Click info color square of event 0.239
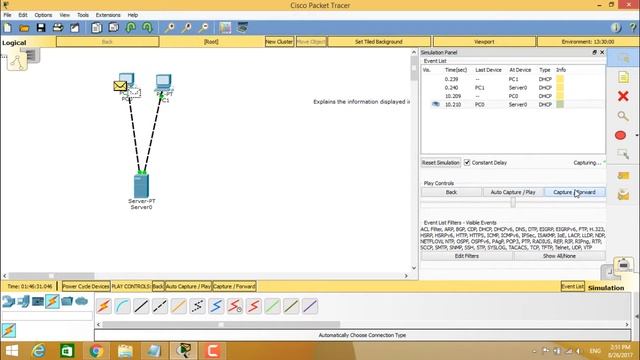Image resolution: width=640 pixels, height=360 pixels. pos(560,79)
